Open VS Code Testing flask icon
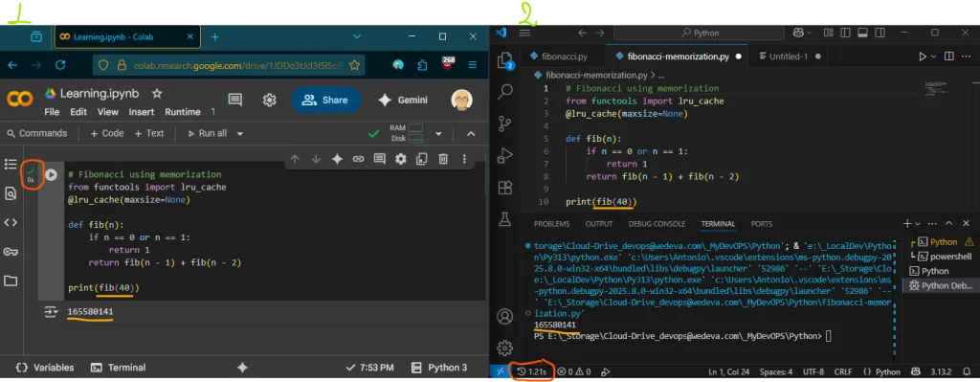Screen dimensions: 980x382 click(x=504, y=219)
